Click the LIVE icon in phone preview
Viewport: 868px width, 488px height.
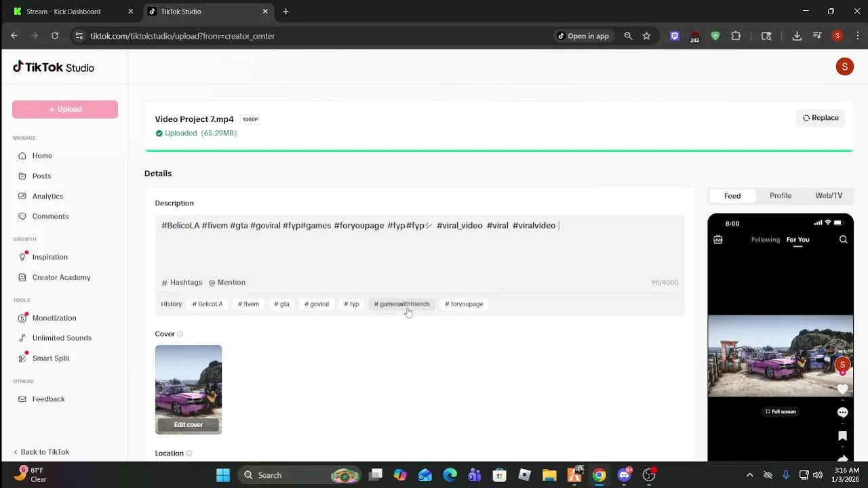tap(718, 240)
